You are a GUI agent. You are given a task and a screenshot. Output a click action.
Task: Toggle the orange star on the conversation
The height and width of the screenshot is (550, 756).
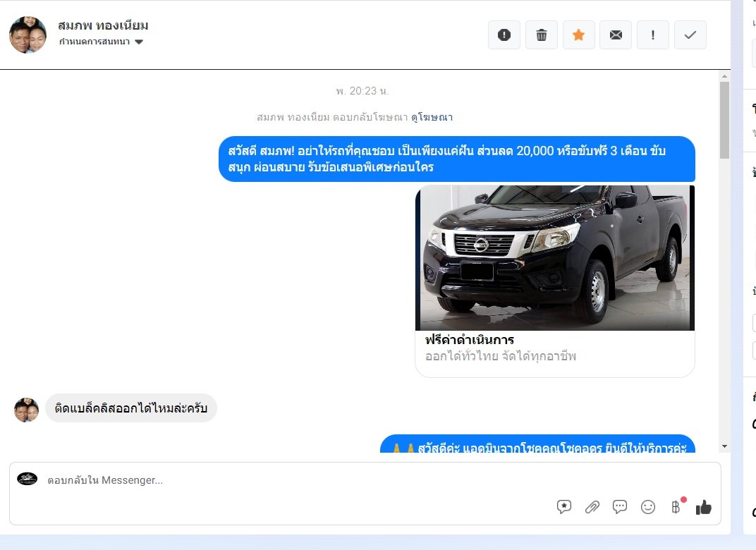click(578, 35)
